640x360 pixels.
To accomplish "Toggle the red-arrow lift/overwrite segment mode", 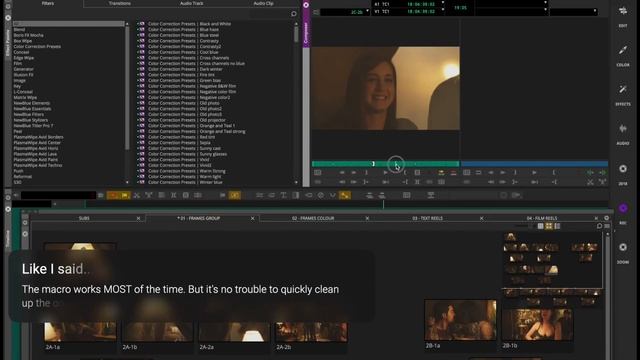I will [113, 196].
